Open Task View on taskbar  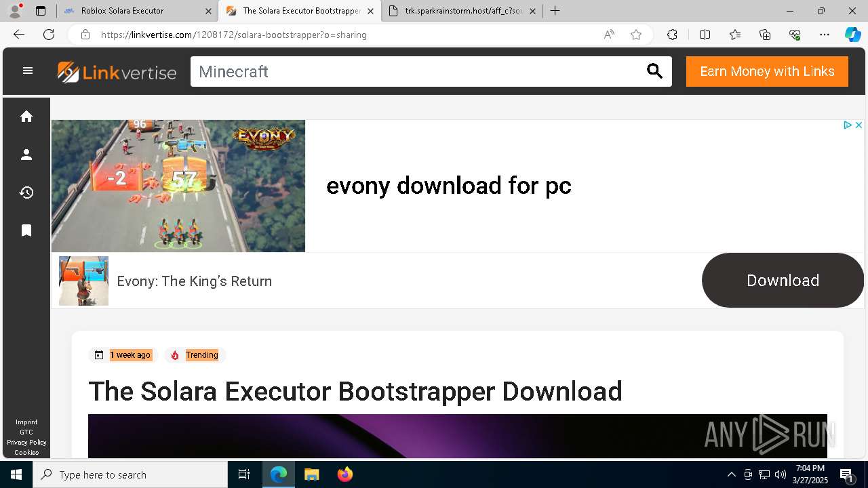[x=244, y=474]
